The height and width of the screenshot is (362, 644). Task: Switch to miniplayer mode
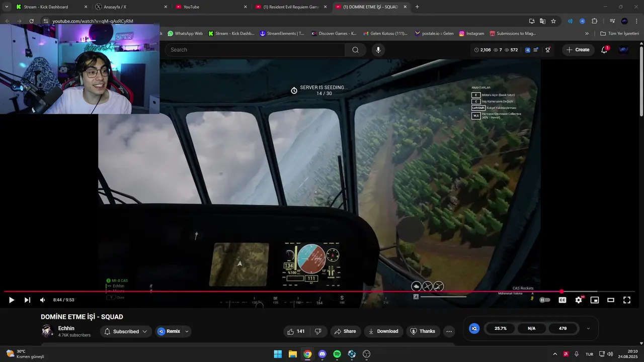pos(595,300)
